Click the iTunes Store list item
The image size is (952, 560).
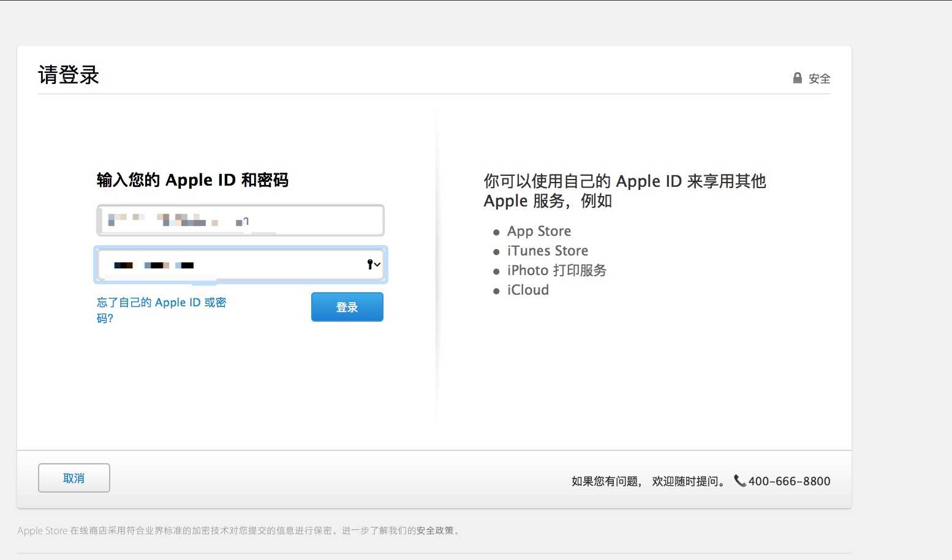click(548, 251)
